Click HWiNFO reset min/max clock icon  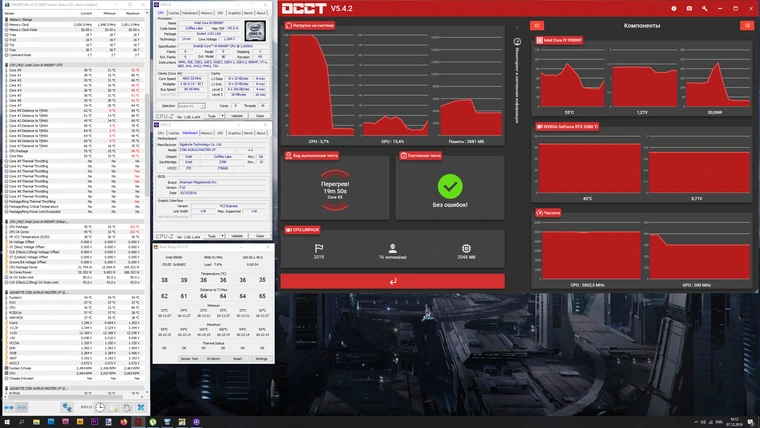pos(127,407)
